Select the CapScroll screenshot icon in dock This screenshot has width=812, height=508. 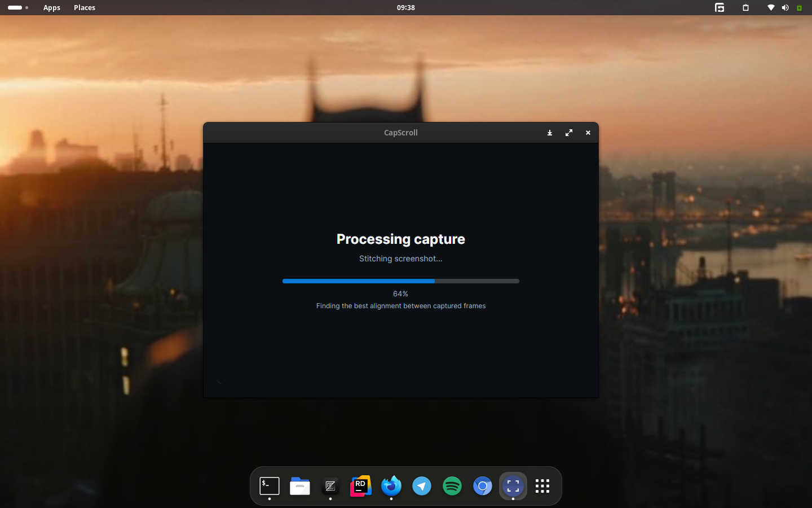tap(513, 486)
